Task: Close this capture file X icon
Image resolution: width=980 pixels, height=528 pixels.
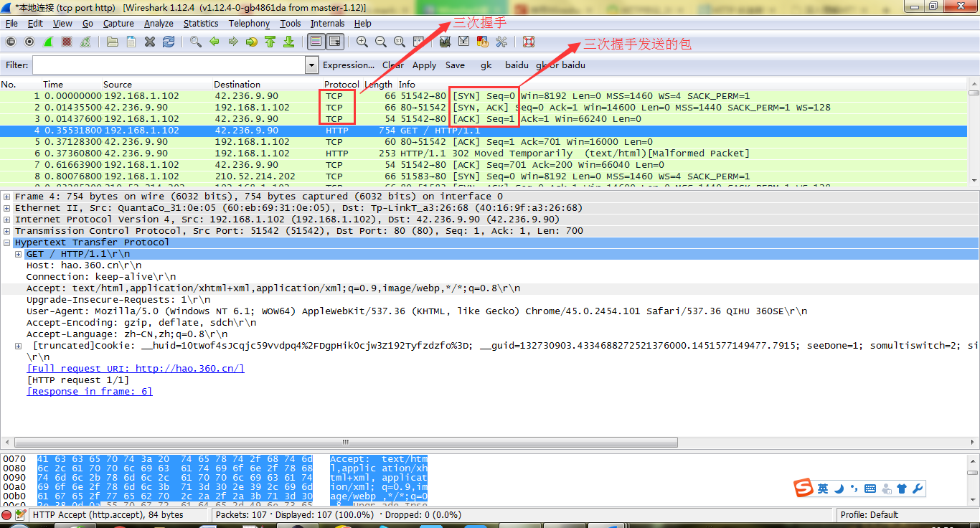Action: coord(150,42)
